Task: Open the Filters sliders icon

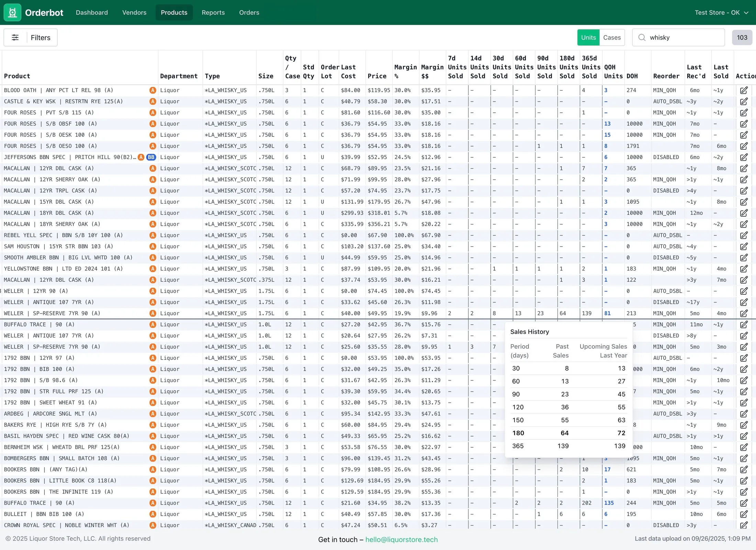Action: [15, 37]
